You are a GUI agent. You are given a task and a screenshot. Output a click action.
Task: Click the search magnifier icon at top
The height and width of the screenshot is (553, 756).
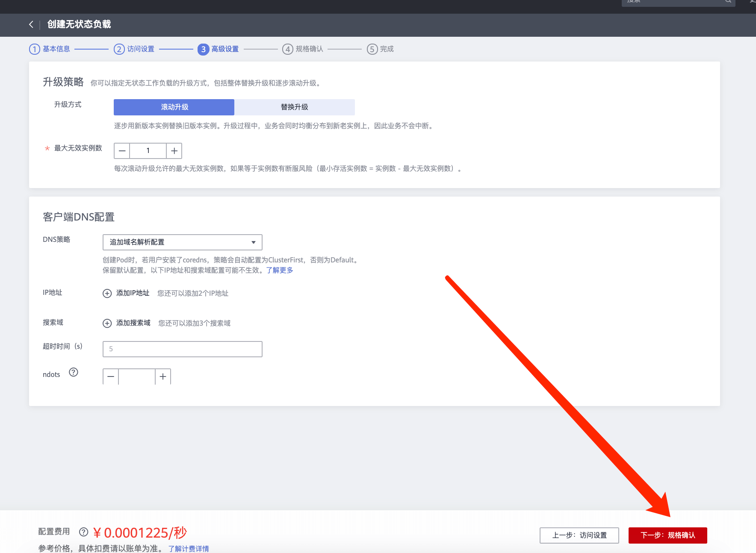point(728,2)
